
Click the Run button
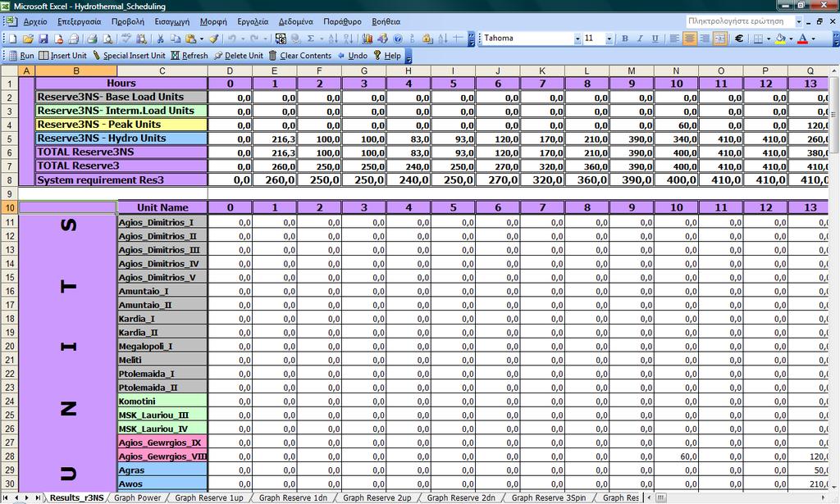[21, 56]
